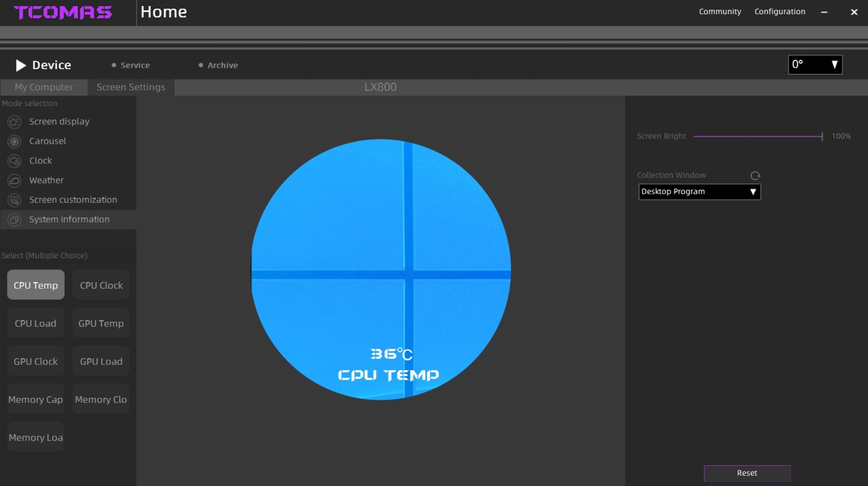Enable the GPU Temp option
This screenshot has height=486, width=868.
(101, 323)
